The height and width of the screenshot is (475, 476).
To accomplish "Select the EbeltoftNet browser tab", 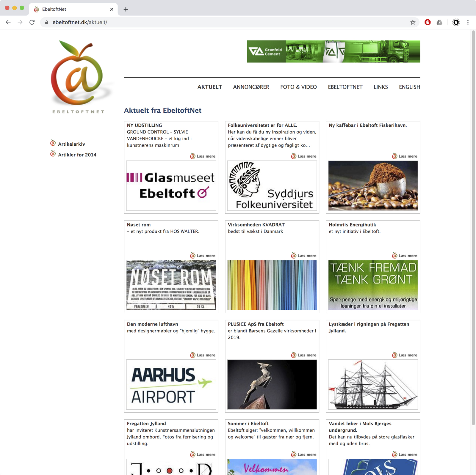I will pos(73,9).
